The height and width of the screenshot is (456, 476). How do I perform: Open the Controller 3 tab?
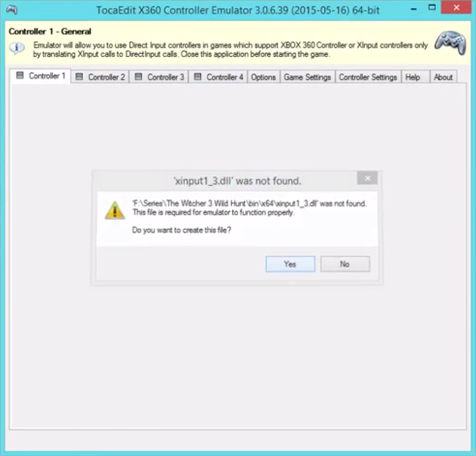click(159, 77)
